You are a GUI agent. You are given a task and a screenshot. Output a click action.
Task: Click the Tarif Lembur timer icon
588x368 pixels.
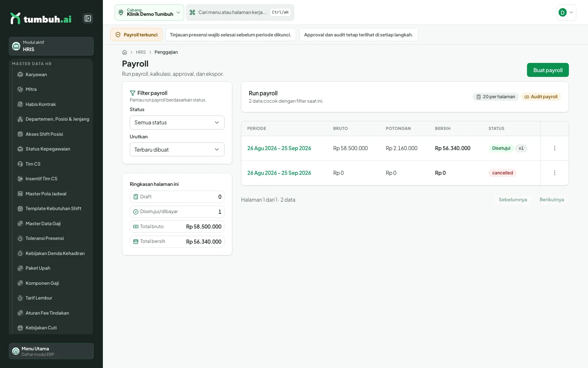click(x=20, y=298)
